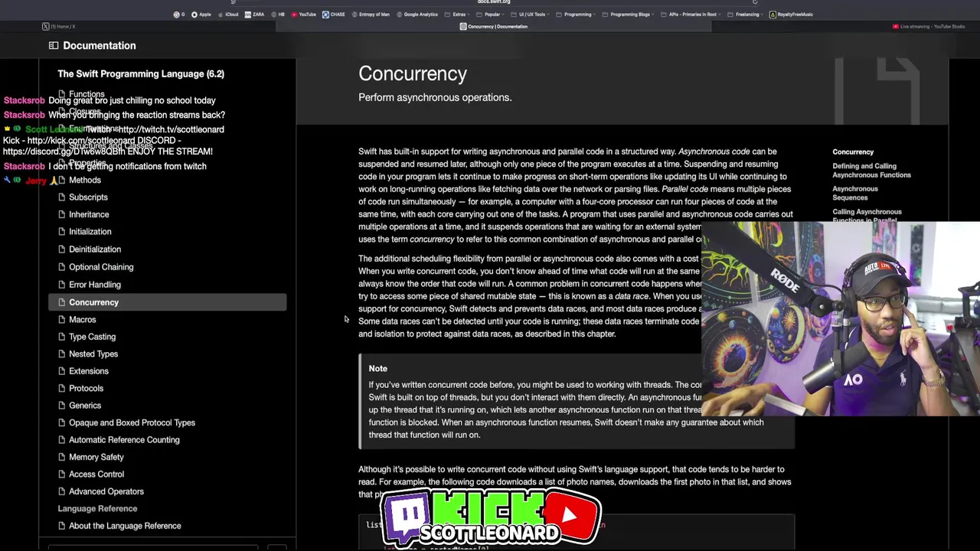Open the RoyaltyFreeMusic bookmark

792,14
